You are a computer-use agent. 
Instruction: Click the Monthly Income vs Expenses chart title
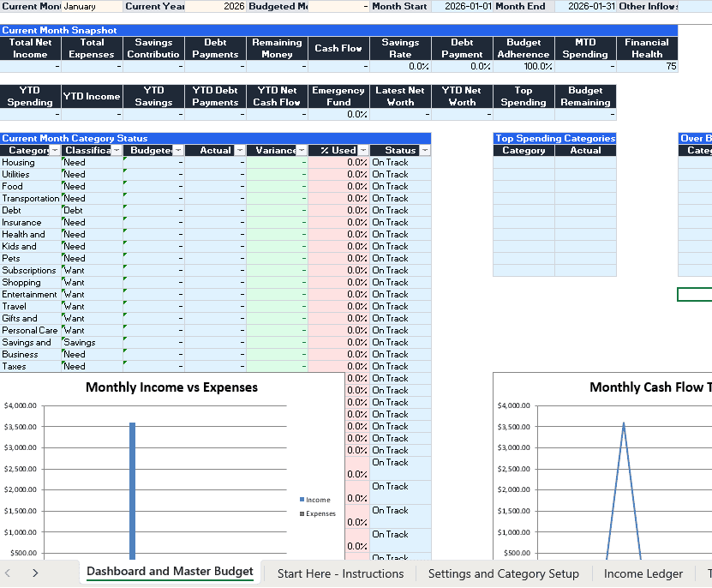[x=171, y=387]
